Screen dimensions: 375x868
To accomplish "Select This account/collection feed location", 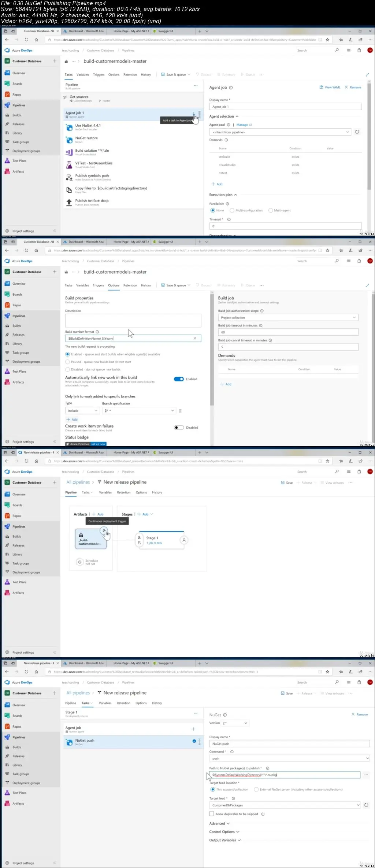I will [x=212, y=789].
